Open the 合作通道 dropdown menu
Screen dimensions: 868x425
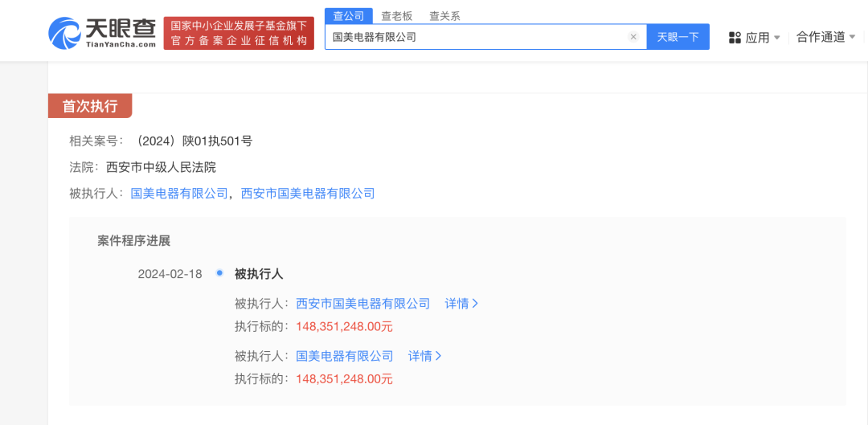[x=825, y=37]
